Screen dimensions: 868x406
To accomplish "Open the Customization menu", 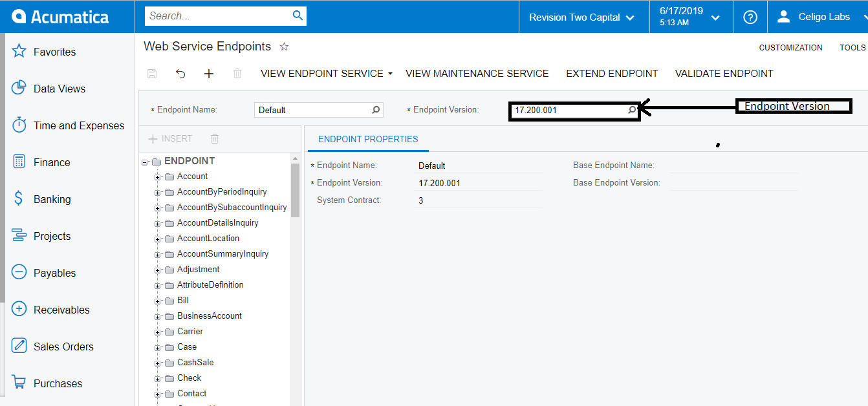I will (x=790, y=48).
